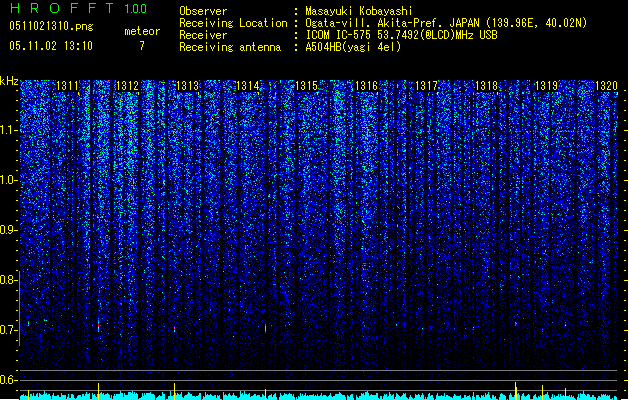Select the A504HB(yagi 4el) antenna text
Screen dimensions: 629x400
353,47
